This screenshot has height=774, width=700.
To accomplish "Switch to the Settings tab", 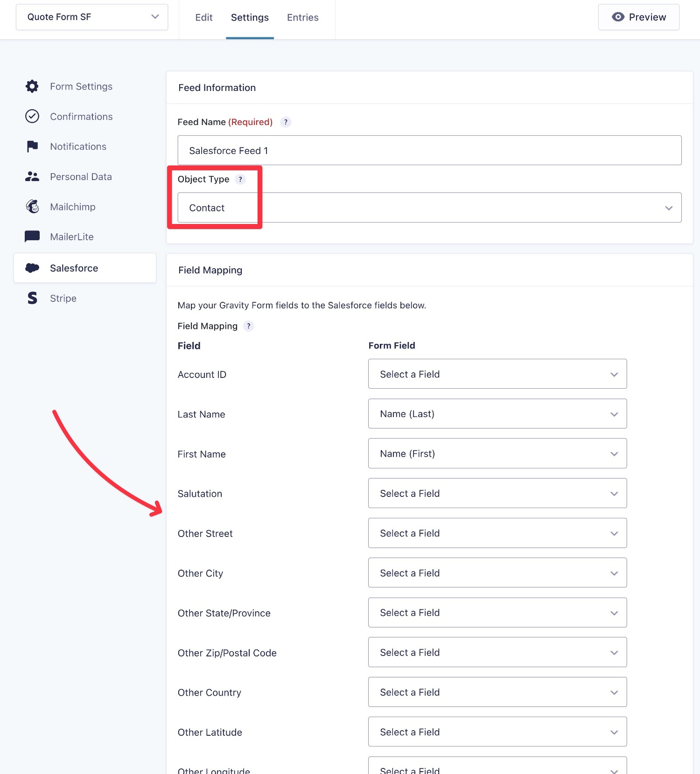I will click(250, 17).
